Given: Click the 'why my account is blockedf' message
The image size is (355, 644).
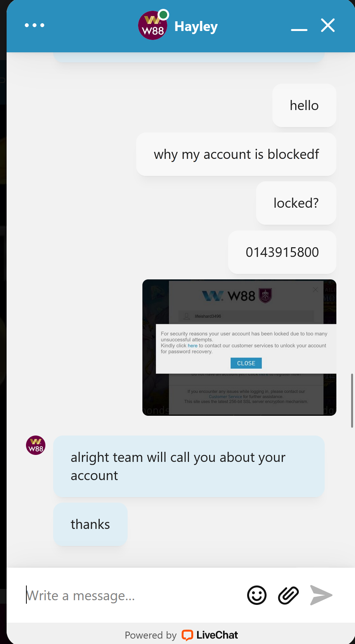Looking at the screenshot, I should tap(236, 154).
